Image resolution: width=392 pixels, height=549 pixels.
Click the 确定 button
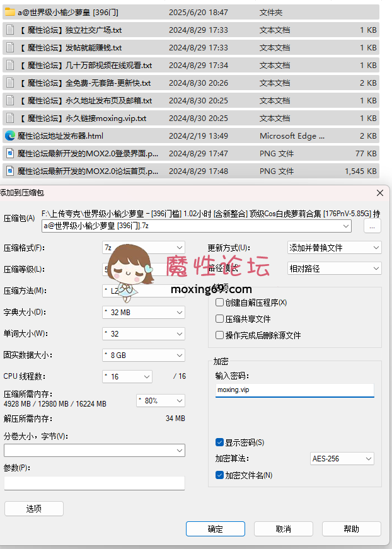click(x=216, y=529)
